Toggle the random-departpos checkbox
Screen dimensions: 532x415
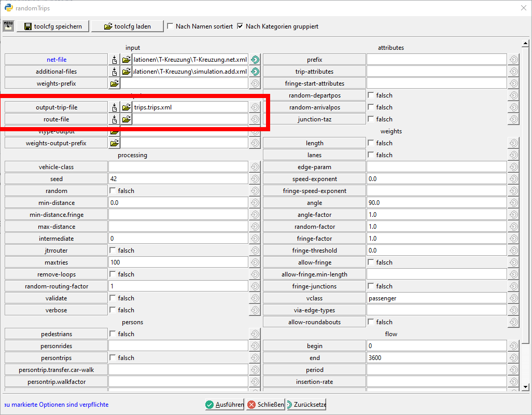tap(371, 95)
